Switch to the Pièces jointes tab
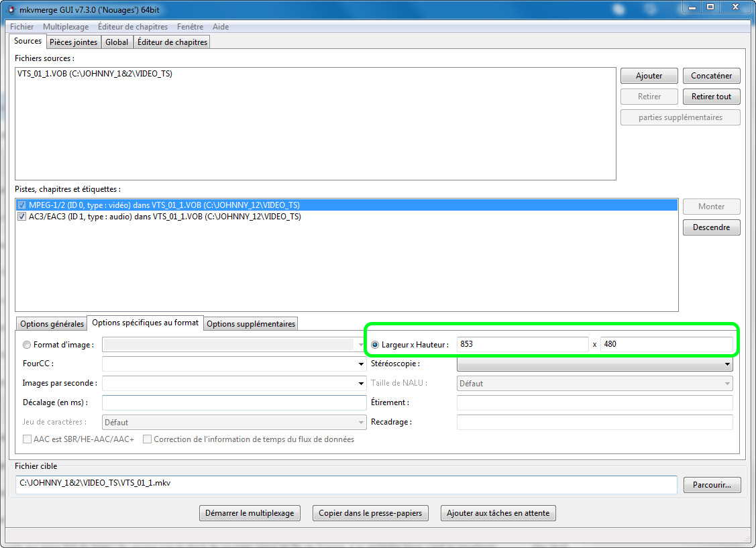The image size is (756, 548). (73, 42)
